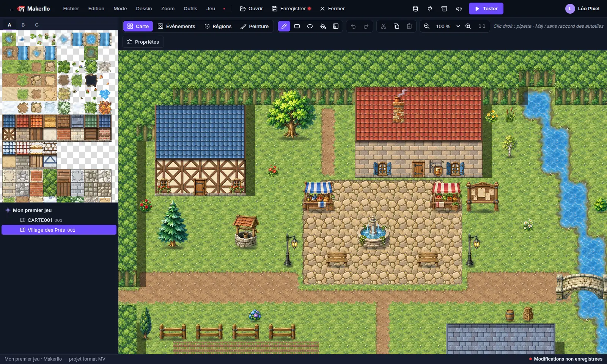
Task: Go back with the left arrow
Action: click(11, 9)
